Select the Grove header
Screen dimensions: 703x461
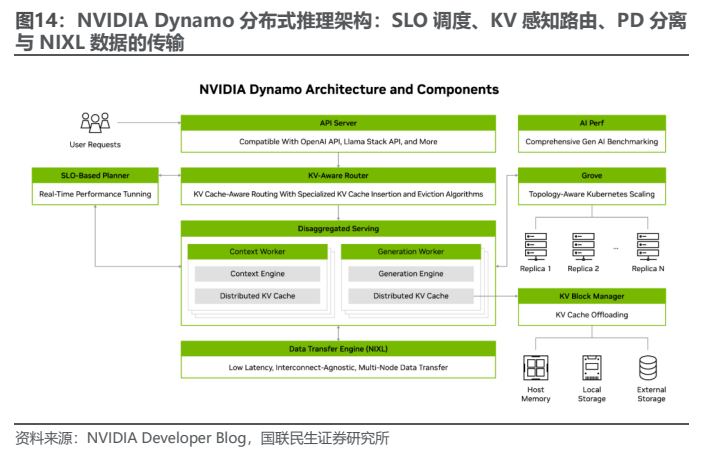[x=592, y=175]
